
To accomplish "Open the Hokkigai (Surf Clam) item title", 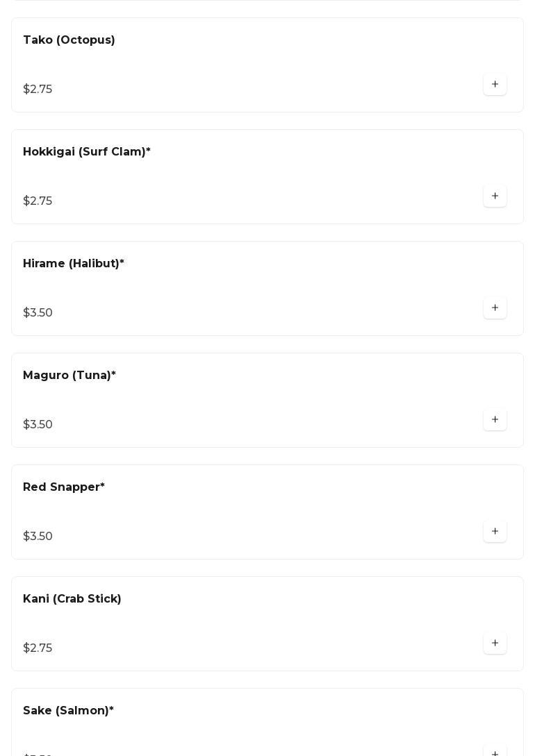I will (x=86, y=152).
